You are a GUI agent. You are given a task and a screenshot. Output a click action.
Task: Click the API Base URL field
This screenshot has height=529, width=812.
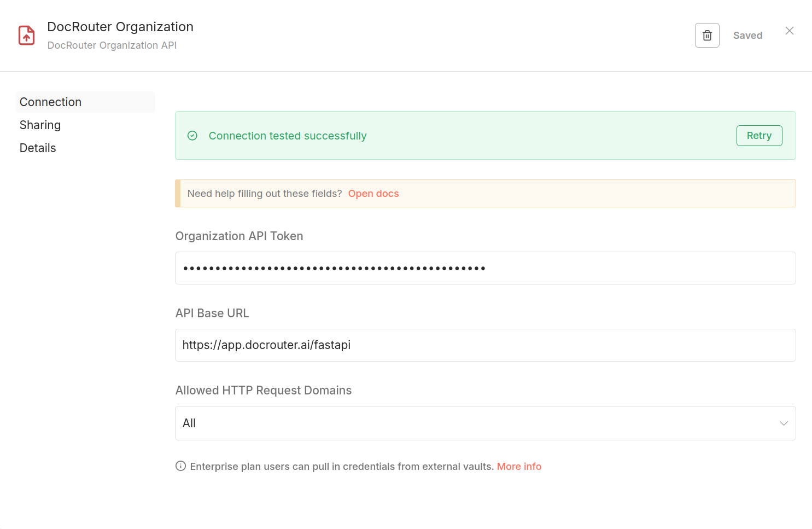[x=486, y=345]
